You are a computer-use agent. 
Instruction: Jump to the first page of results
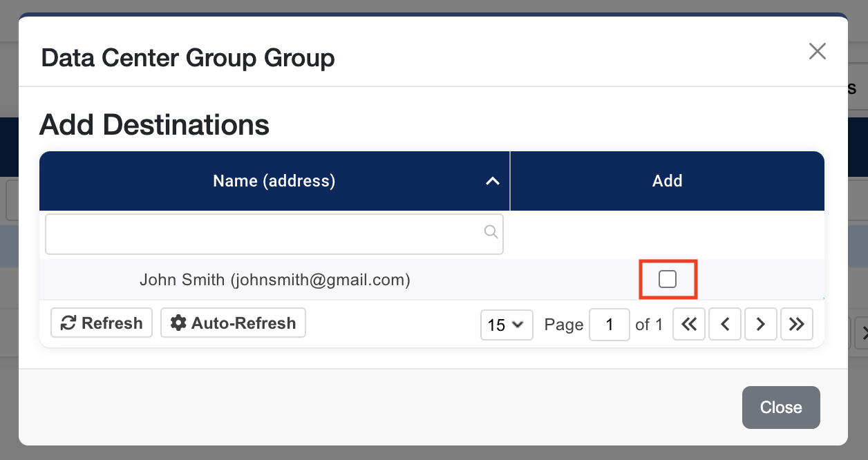click(x=688, y=325)
